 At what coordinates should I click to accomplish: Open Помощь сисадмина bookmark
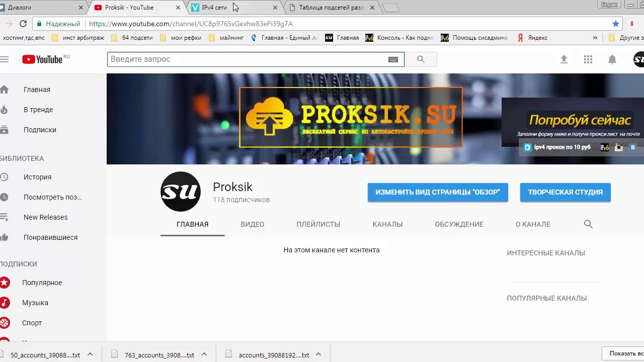[474, 38]
